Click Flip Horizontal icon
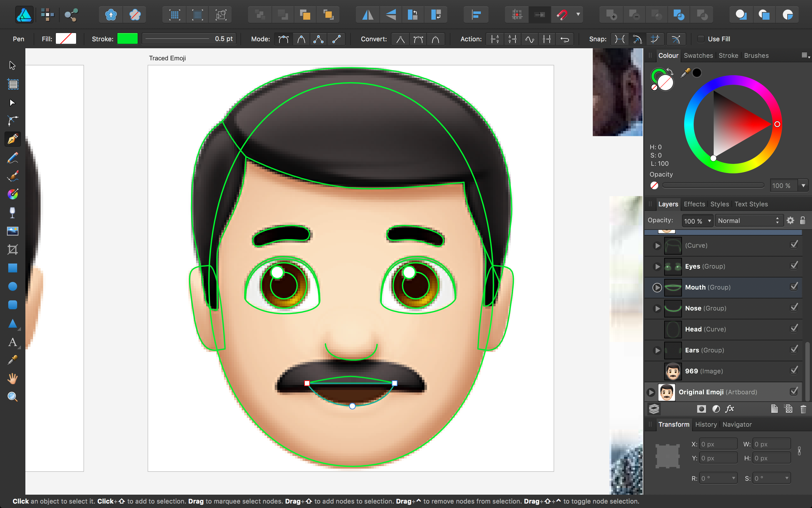Viewport: 812px width, 508px height. pyautogui.click(x=367, y=15)
